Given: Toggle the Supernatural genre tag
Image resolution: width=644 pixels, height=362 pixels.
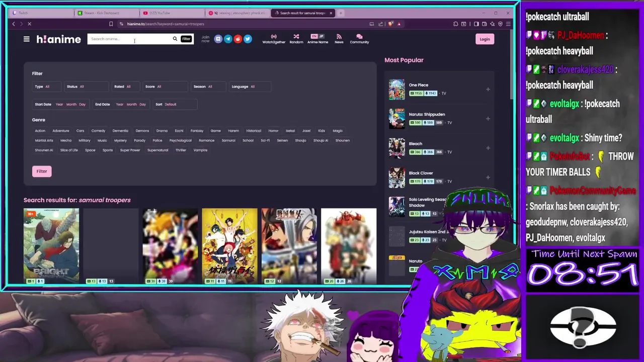Looking at the screenshot, I should pos(157,150).
